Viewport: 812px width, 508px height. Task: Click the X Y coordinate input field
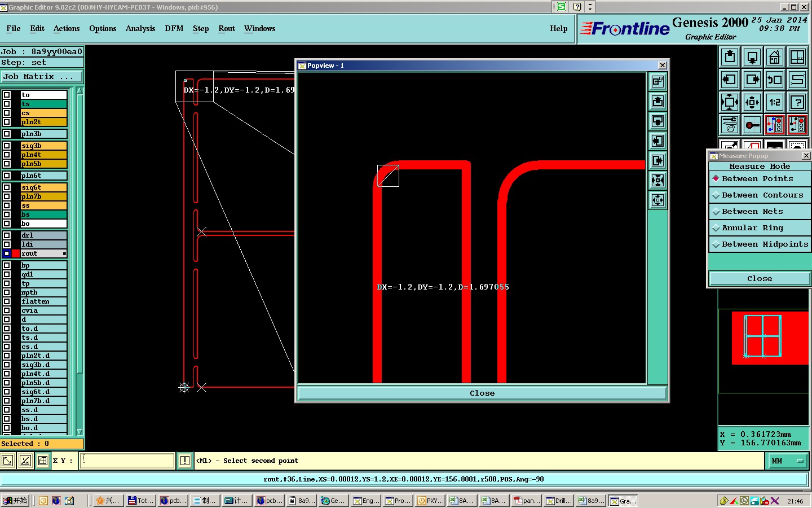coord(127,461)
